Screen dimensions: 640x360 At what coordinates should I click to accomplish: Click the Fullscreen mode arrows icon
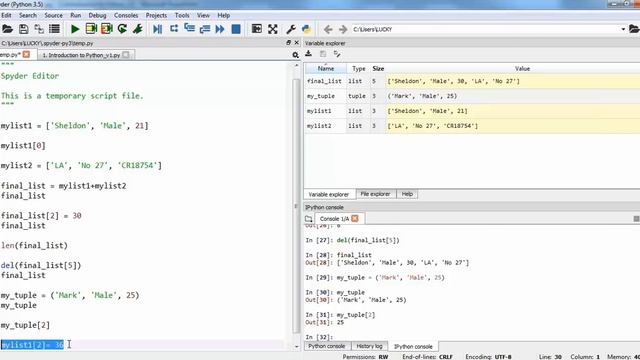(273, 29)
